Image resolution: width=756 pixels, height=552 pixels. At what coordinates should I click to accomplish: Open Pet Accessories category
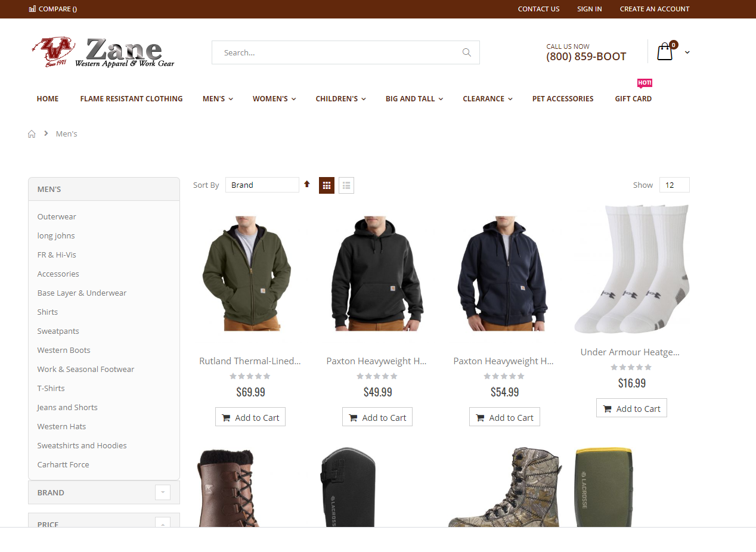563,99
